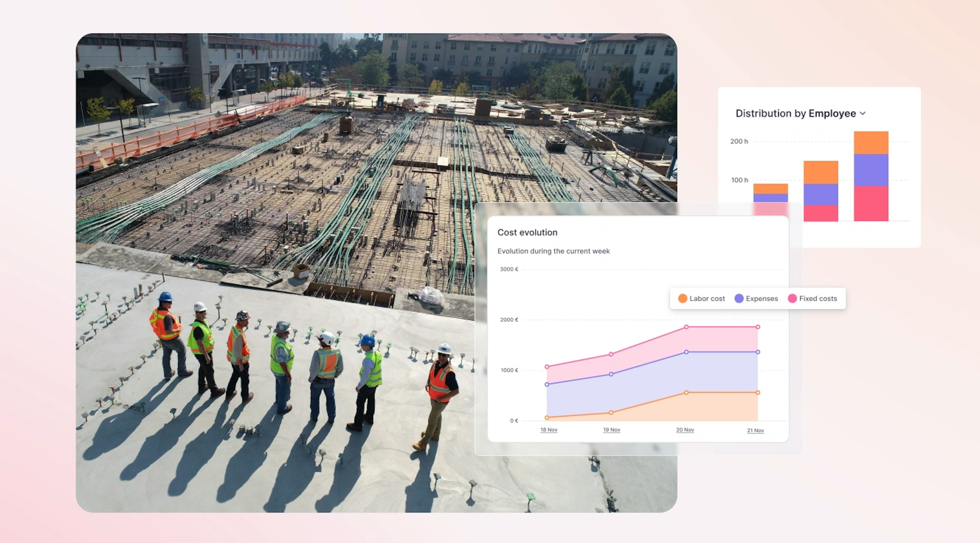
Task: Click the tallest stacked bar's pink segment
Action: 871,203
